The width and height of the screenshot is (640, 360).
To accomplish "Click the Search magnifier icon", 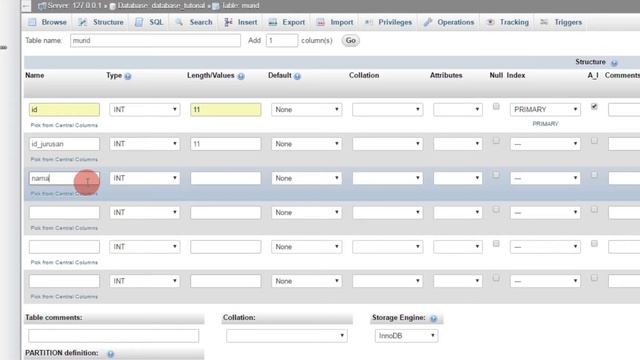I will point(179,22).
